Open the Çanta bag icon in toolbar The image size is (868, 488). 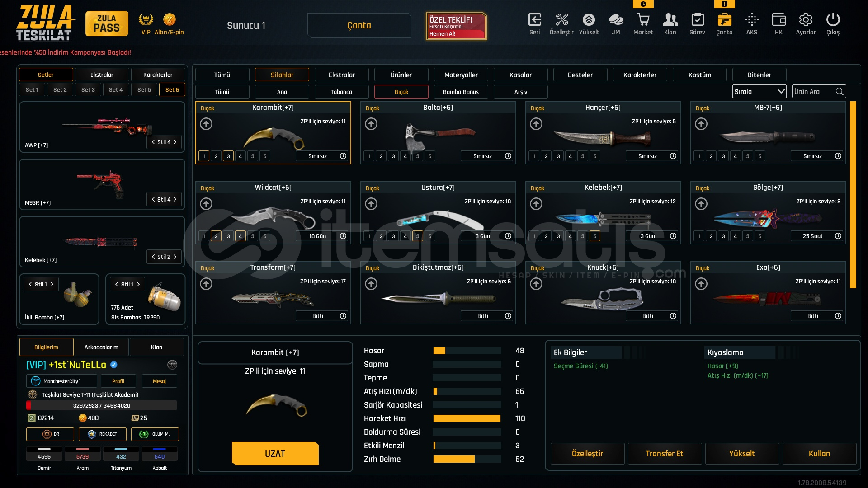(x=724, y=20)
